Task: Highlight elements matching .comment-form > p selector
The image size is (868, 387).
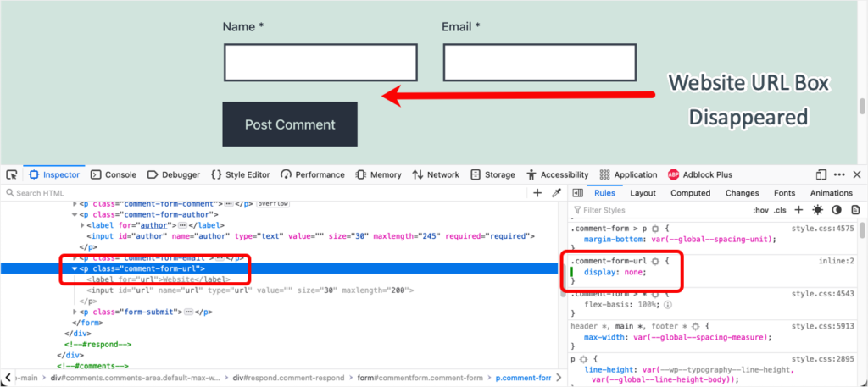Action: click(x=655, y=229)
